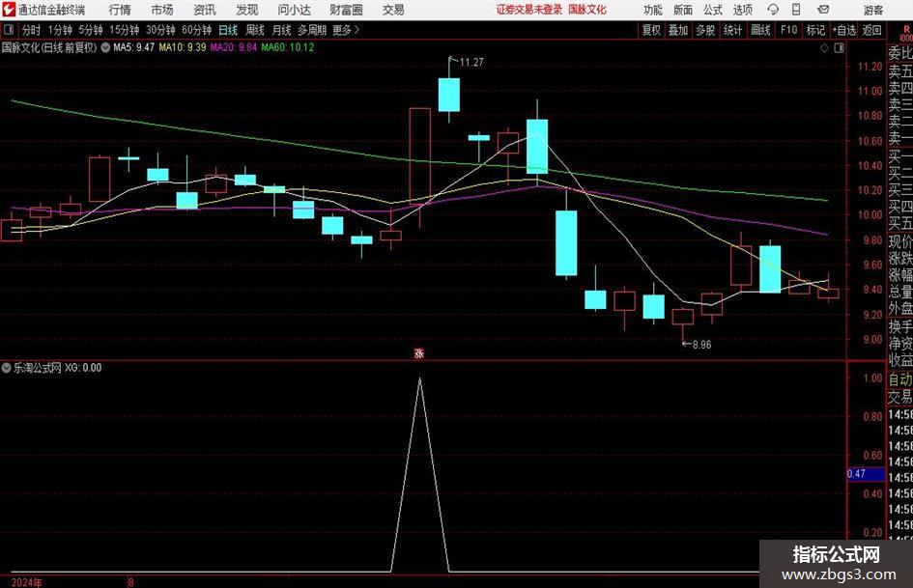Viewport: 913px width, 588px height.
Task: Click the 2024年 date axis label
Action: 27,582
